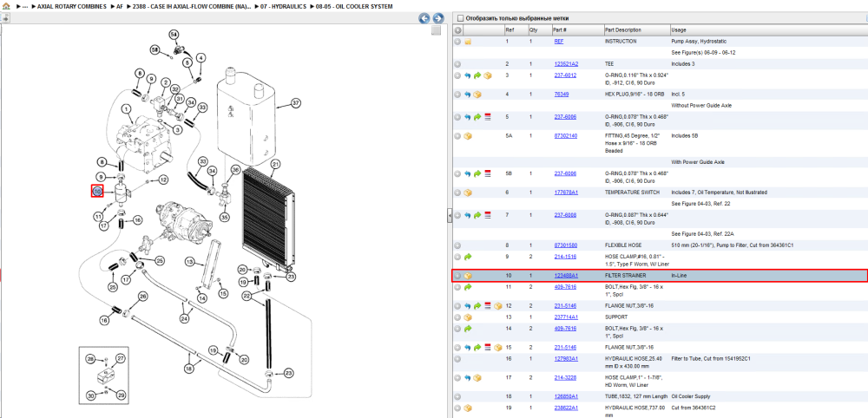Open part number 123488A1
The width and height of the screenshot is (868, 418).
(566, 276)
